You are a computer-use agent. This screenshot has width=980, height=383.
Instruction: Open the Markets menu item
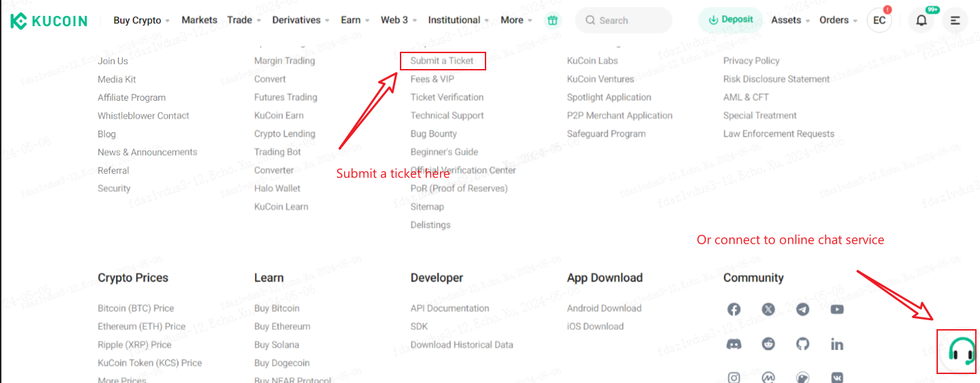(x=200, y=20)
